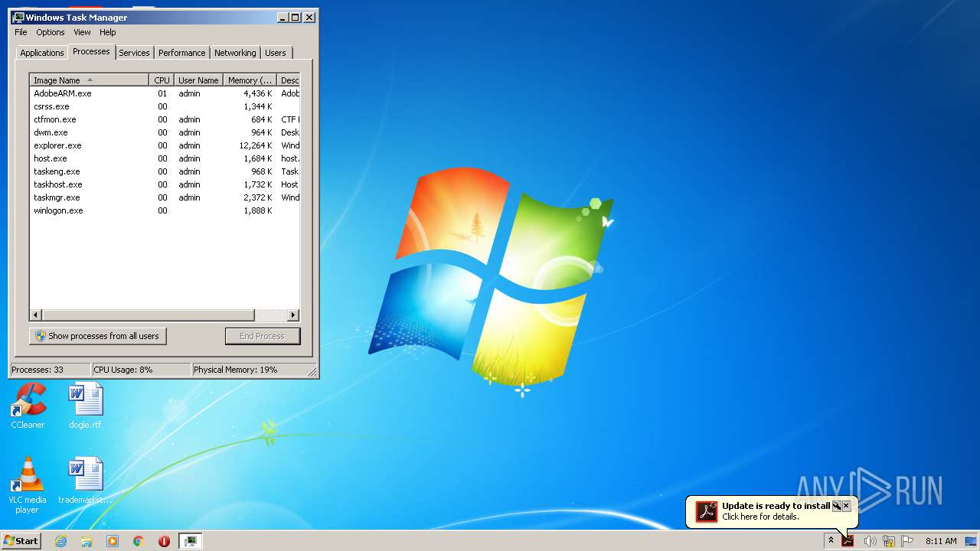Launch Opera browser from taskbar
The width and height of the screenshot is (980, 551).
tap(164, 541)
